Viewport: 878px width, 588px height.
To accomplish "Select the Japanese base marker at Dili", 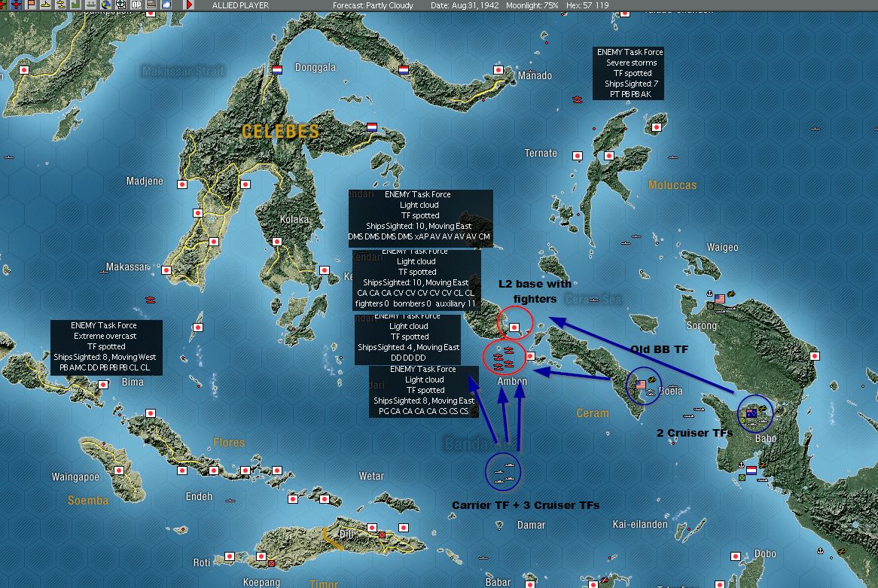I will coord(372,528).
